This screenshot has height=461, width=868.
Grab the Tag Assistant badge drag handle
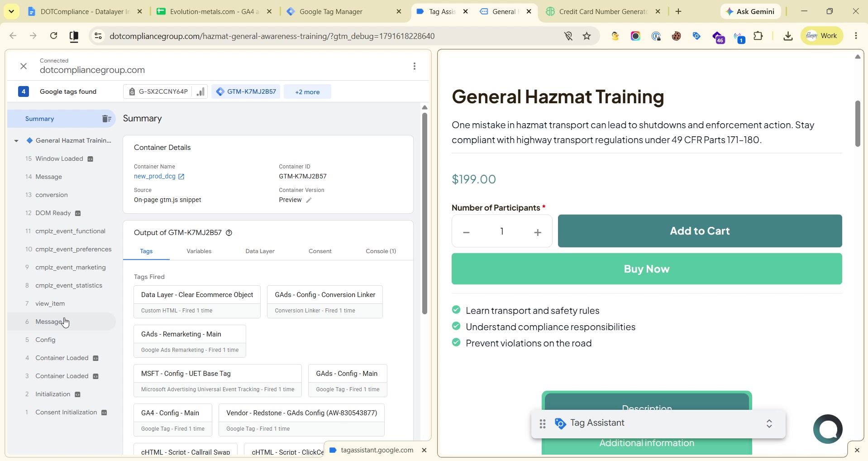tap(542, 424)
